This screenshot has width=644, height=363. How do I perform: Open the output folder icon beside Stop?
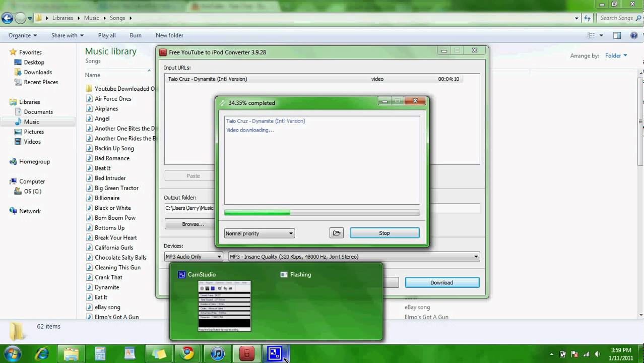(x=337, y=233)
